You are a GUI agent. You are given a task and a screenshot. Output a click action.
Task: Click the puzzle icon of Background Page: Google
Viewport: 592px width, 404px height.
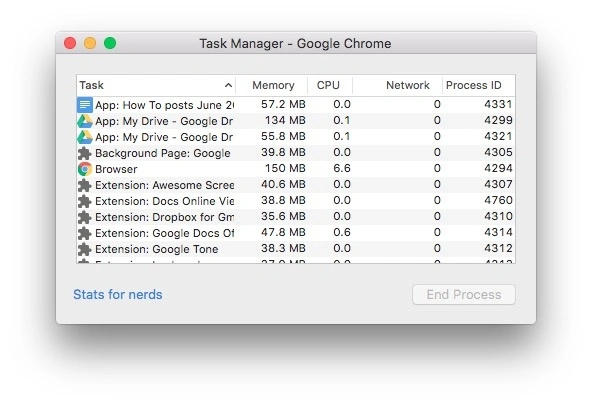85,153
